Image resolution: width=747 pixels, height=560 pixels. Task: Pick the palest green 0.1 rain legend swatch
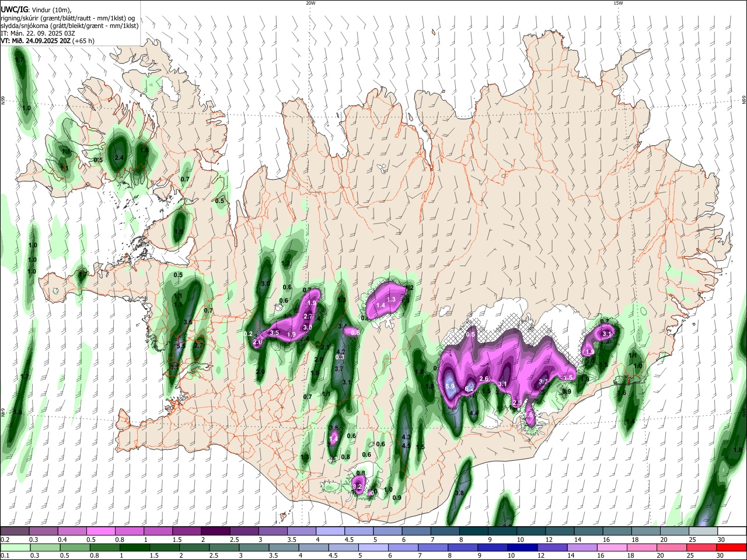pyautogui.click(x=15, y=547)
